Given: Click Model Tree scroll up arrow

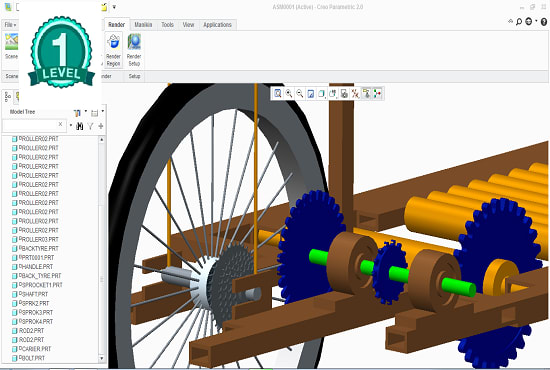Looking at the screenshot, I should click(102, 140).
